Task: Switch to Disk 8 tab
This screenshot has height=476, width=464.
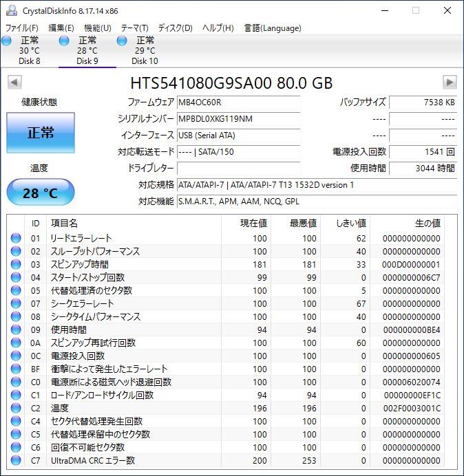Action: coord(29,50)
